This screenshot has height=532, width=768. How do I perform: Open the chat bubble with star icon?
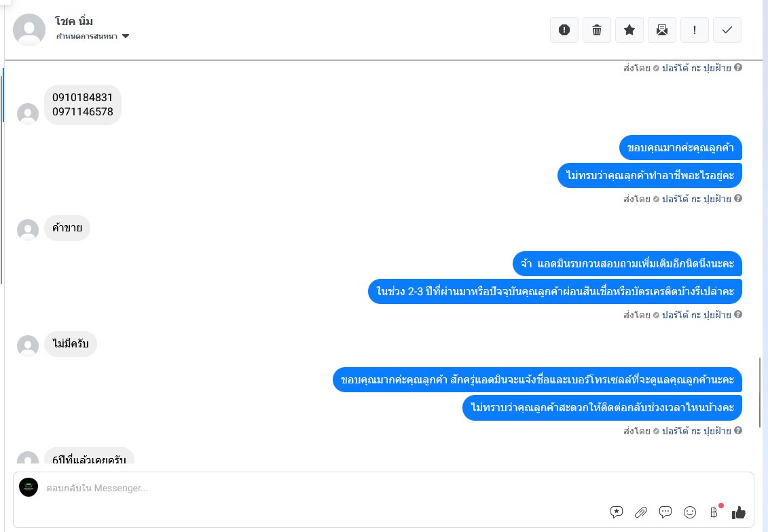pos(616,512)
